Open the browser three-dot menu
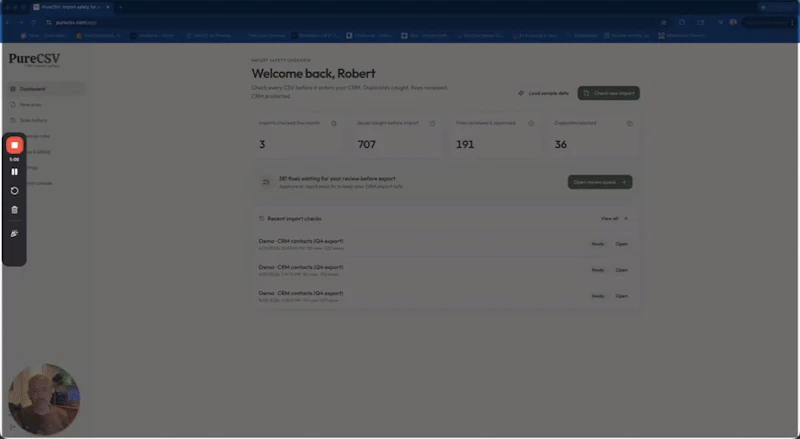Viewport: 800px width, 439px height. (x=792, y=22)
